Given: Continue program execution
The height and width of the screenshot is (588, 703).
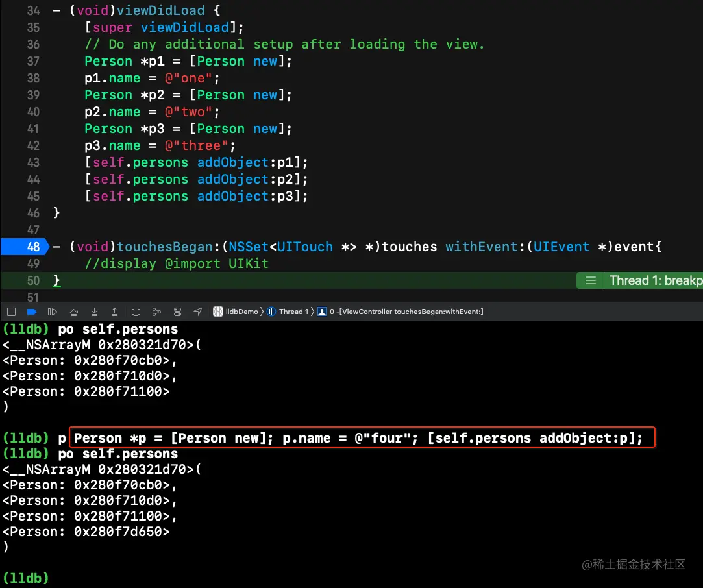Looking at the screenshot, I should (x=53, y=312).
